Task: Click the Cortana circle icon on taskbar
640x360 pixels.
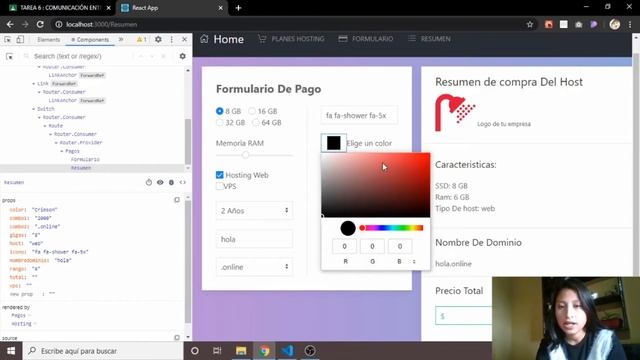Action: (195, 351)
